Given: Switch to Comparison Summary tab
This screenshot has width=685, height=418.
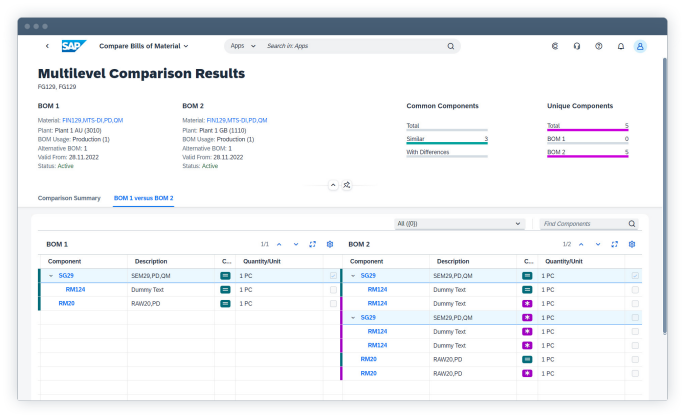Looking at the screenshot, I should click(x=69, y=198).
